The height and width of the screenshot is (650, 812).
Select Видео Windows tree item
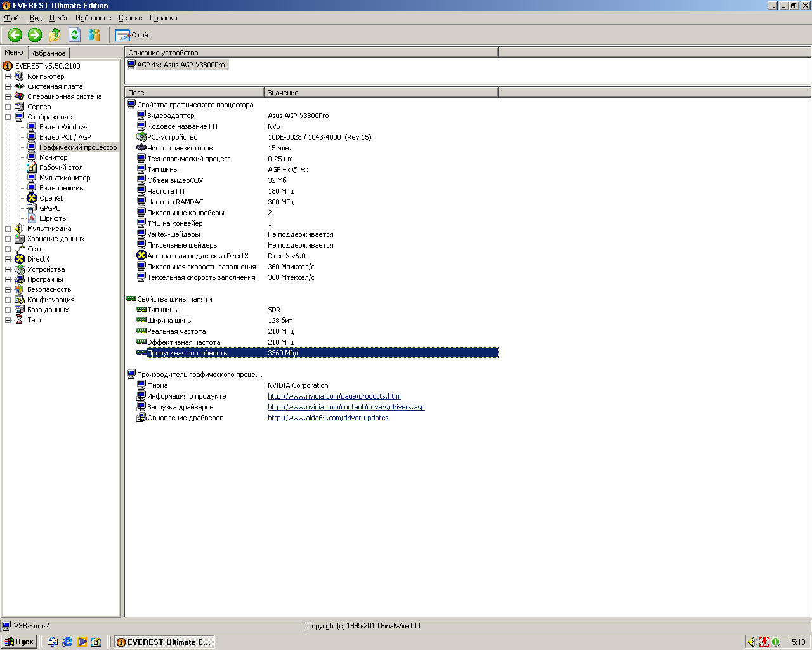tap(64, 127)
